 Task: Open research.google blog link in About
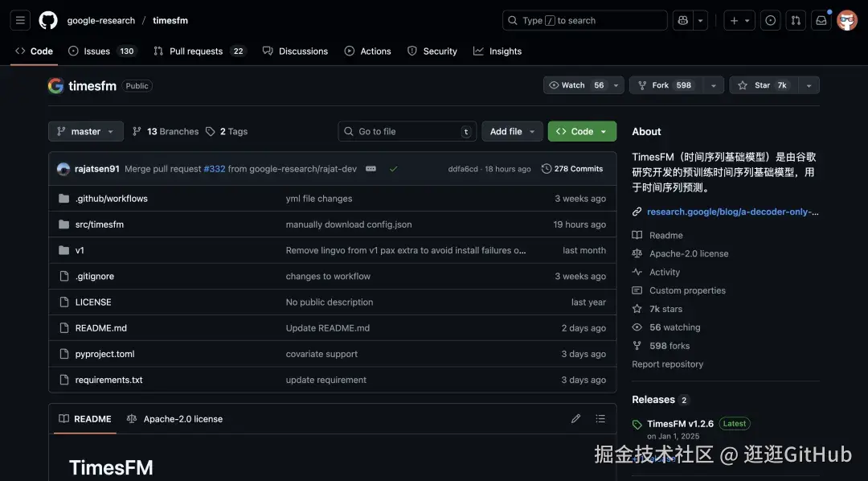[x=732, y=212]
